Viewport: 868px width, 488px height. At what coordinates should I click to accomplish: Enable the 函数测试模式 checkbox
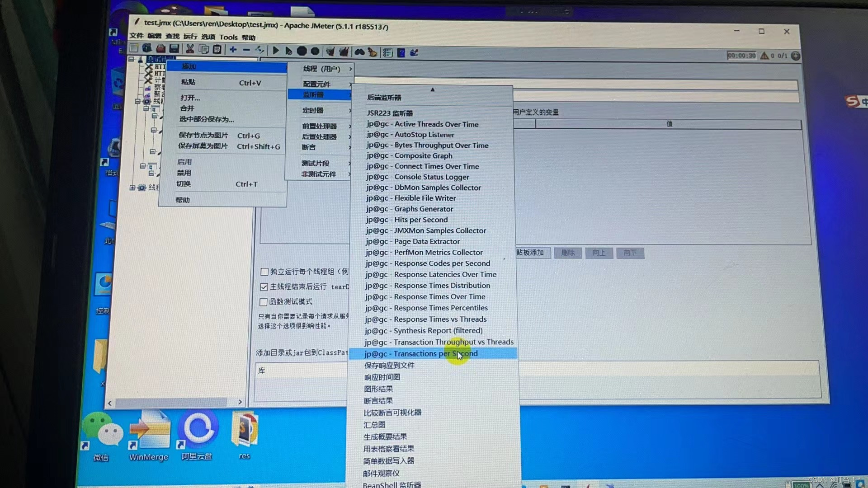pyautogui.click(x=264, y=302)
